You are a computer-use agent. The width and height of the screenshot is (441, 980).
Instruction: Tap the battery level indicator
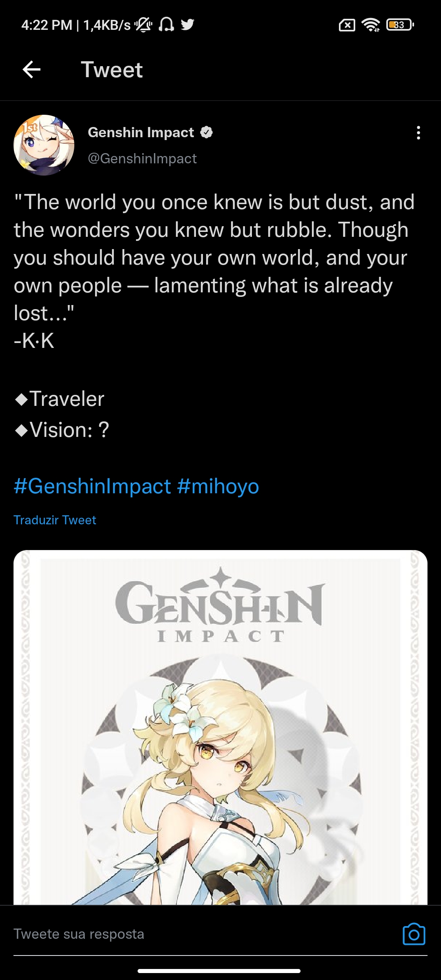coord(400,25)
